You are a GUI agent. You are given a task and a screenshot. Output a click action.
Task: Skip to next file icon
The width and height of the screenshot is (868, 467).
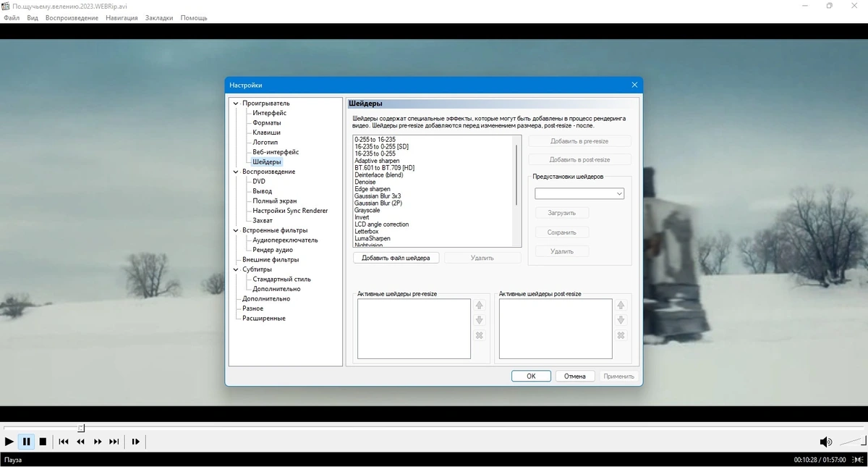[x=114, y=441]
